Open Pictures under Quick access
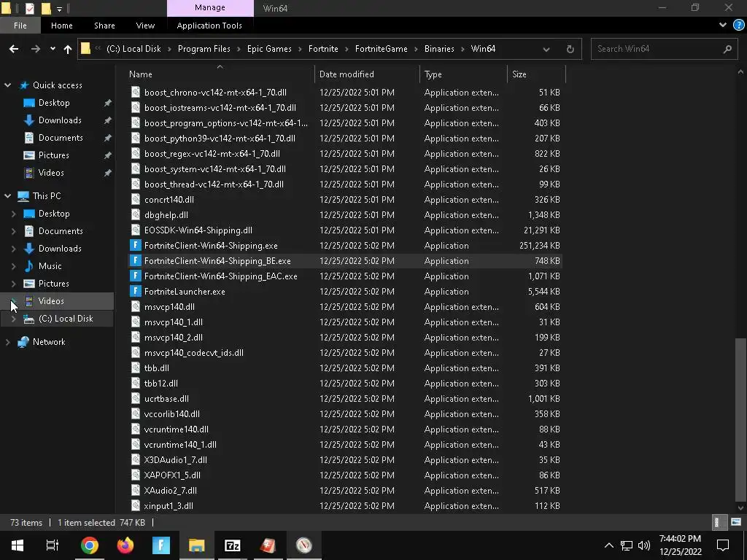 [x=53, y=155]
